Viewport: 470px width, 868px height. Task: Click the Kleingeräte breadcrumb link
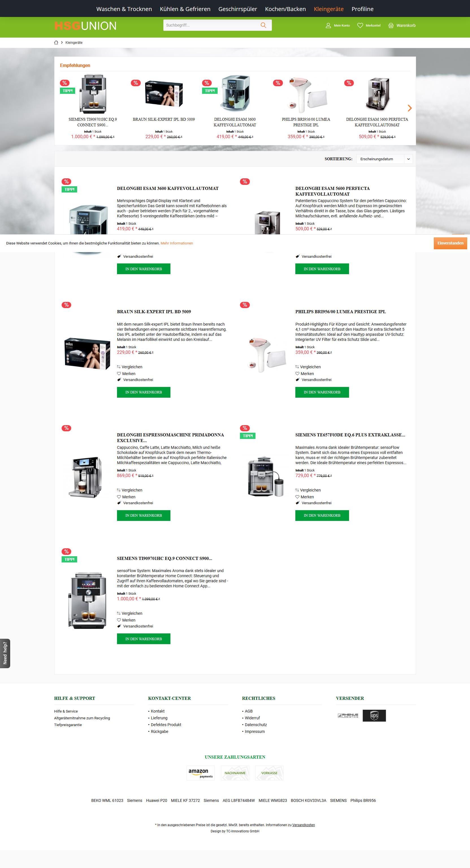pos(74,42)
